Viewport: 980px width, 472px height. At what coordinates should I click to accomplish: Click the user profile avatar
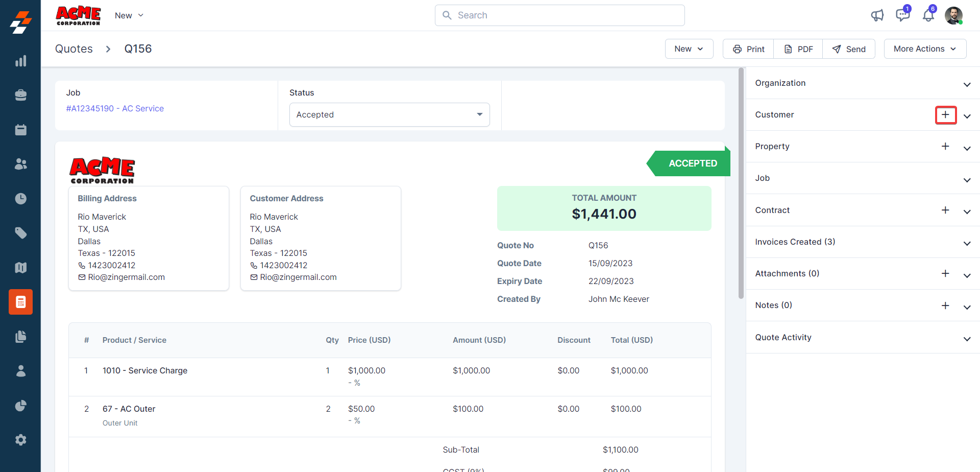(x=953, y=15)
